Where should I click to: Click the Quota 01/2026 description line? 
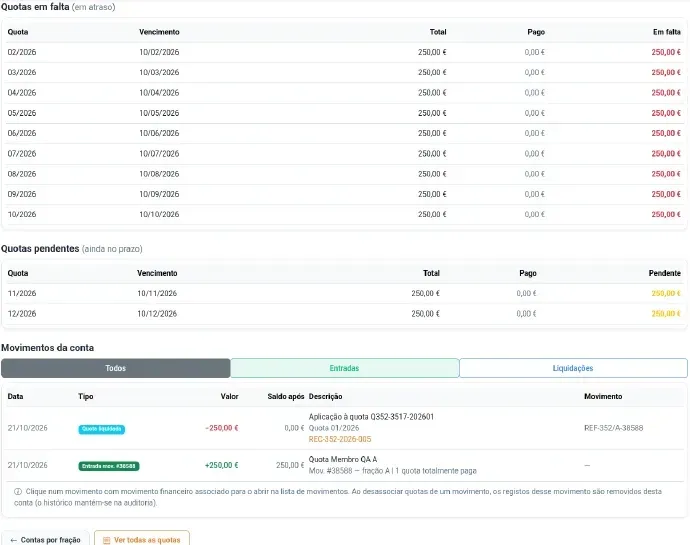coord(334,428)
